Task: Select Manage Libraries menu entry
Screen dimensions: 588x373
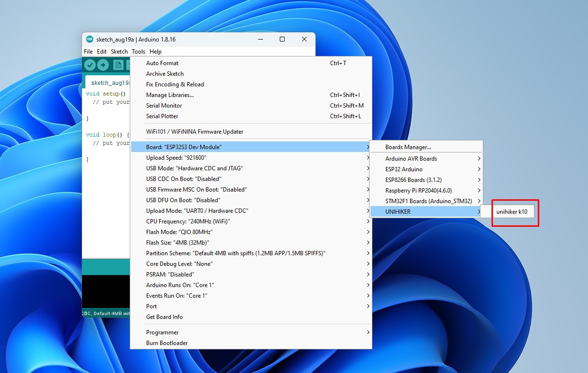Action: 170,95
